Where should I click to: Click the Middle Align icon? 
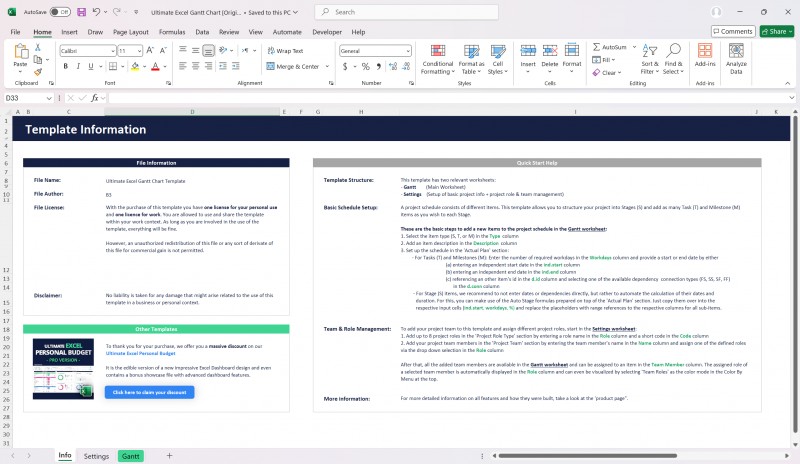195,50
